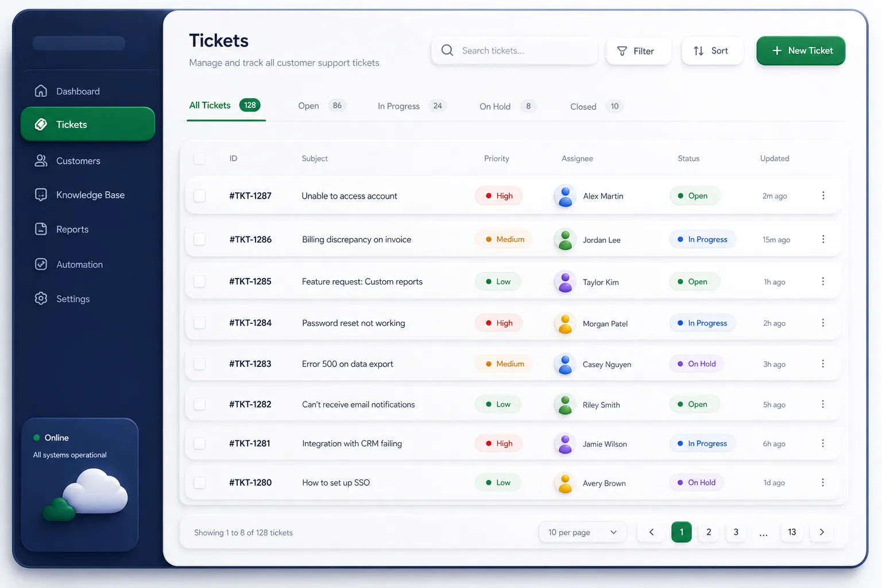Screen dimensions: 882x588
Task: Open Customers via the people icon
Action: click(x=41, y=161)
